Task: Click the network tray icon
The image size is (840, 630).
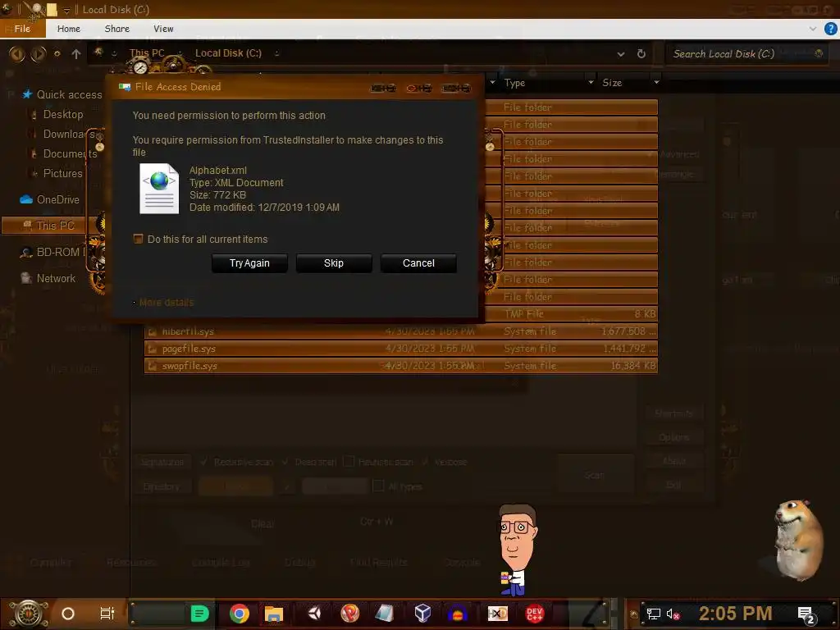Action: point(654,614)
